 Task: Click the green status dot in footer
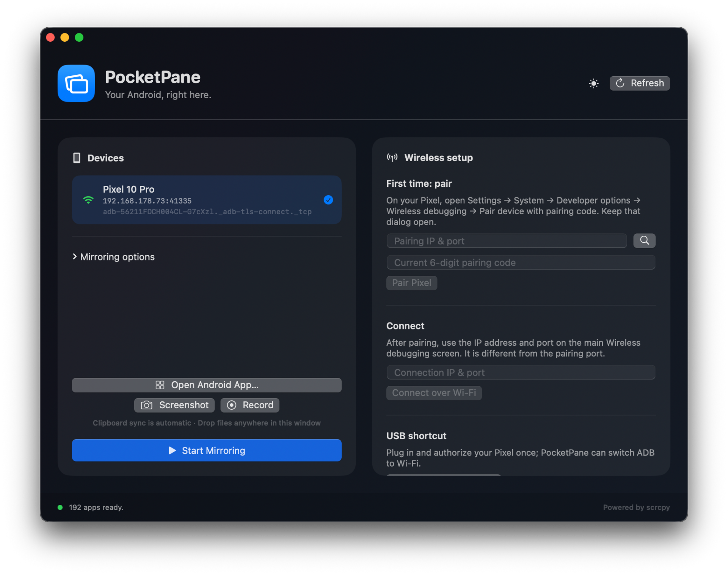[60, 507]
